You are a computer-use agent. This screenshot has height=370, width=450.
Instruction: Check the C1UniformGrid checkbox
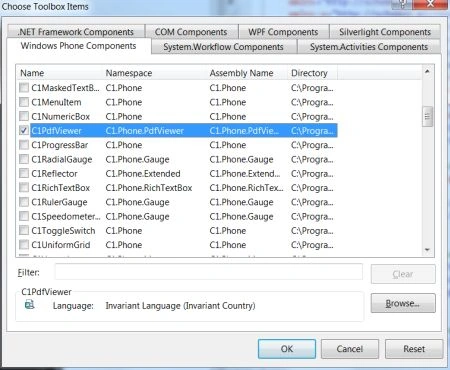24,245
